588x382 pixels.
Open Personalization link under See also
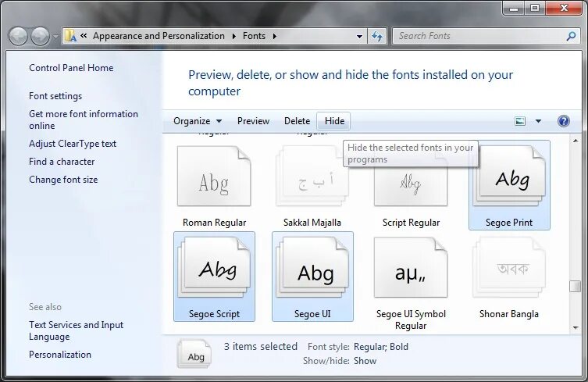click(60, 355)
